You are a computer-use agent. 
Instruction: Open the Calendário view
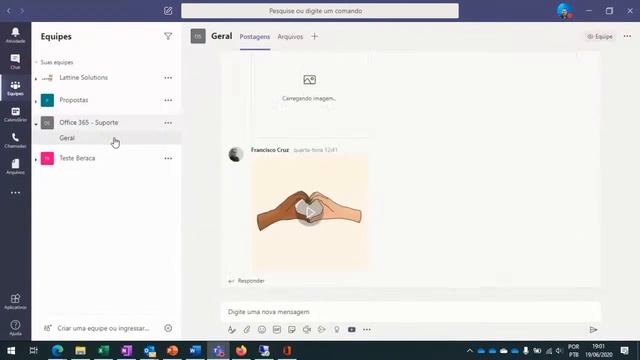[x=15, y=114]
